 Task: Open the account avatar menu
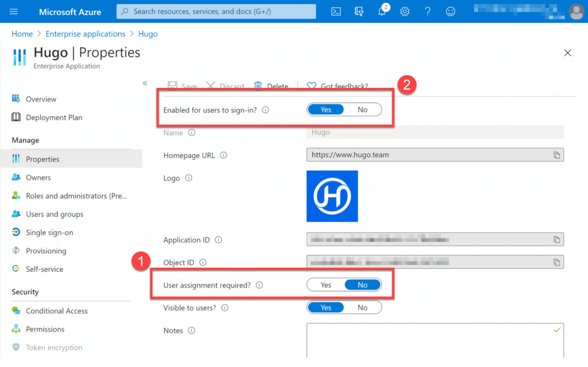(577, 11)
